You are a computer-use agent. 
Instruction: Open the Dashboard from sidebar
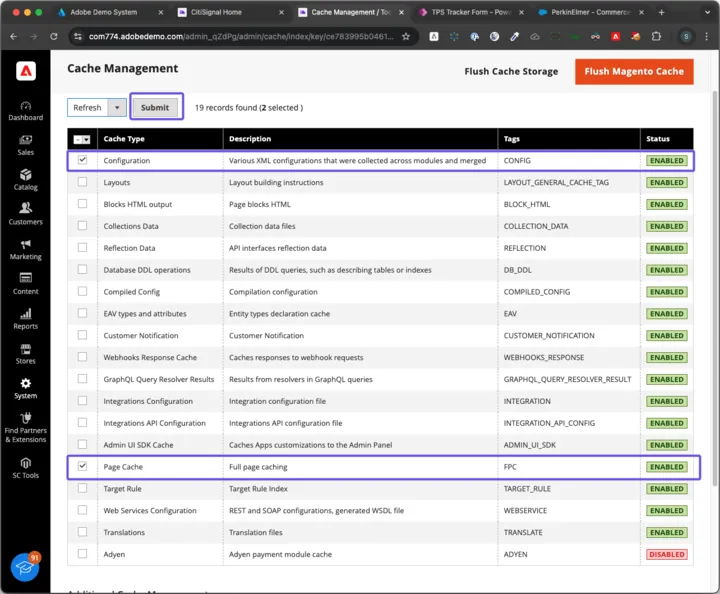tap(25, 112)
